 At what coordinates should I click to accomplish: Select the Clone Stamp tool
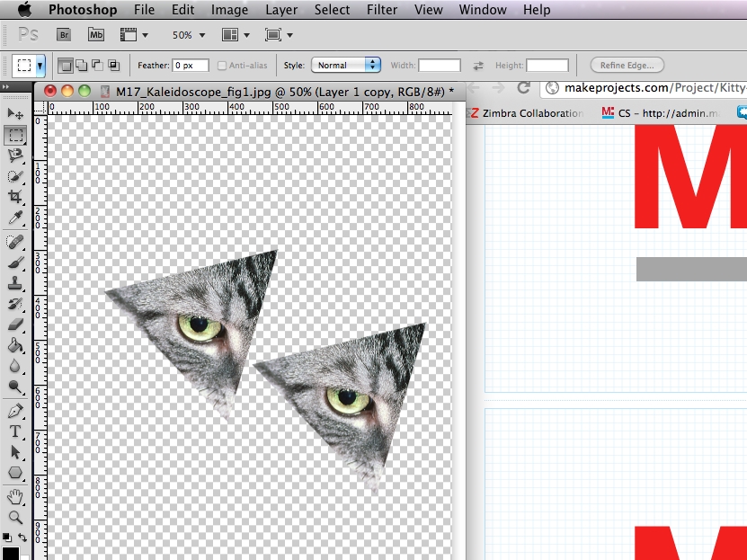pos(15,283)
